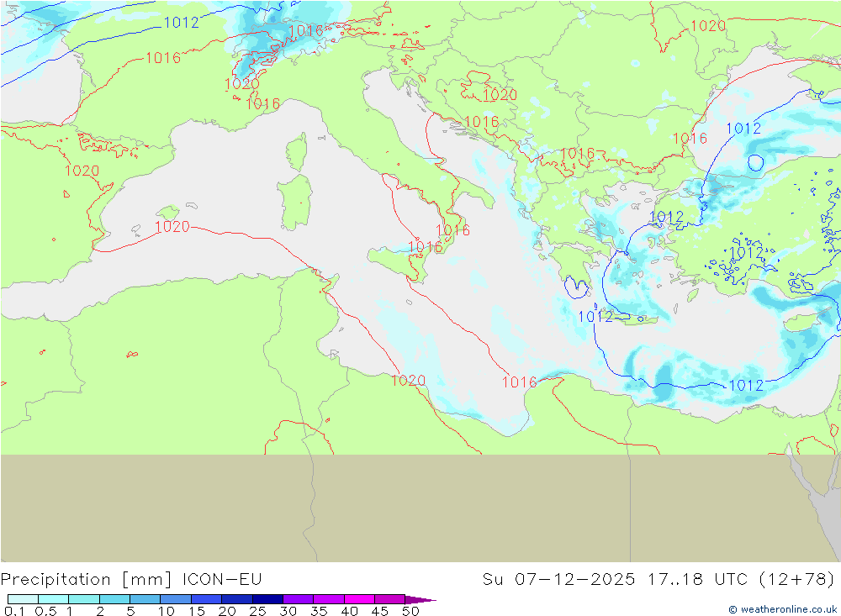Click the 30–35 mm purple legend swatch

(x=299, y=599)
